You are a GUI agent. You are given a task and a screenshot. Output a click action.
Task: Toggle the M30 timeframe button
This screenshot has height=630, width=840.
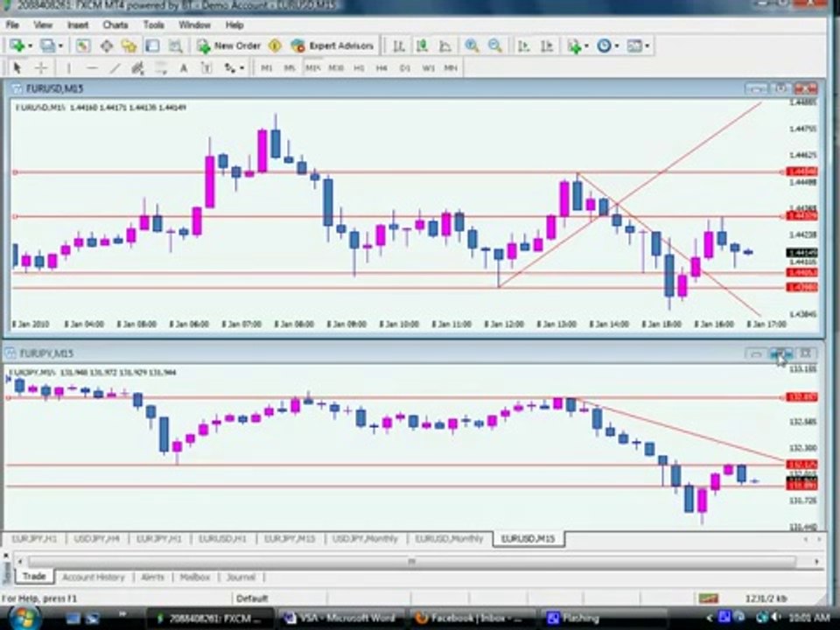[336, 68]
